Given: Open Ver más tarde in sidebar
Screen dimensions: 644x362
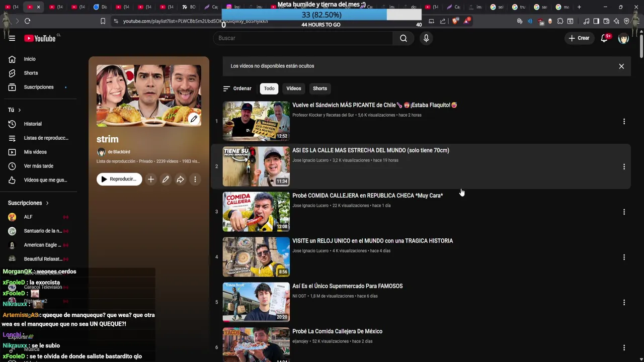Looking at the screenshot, I should coord(38,166).
